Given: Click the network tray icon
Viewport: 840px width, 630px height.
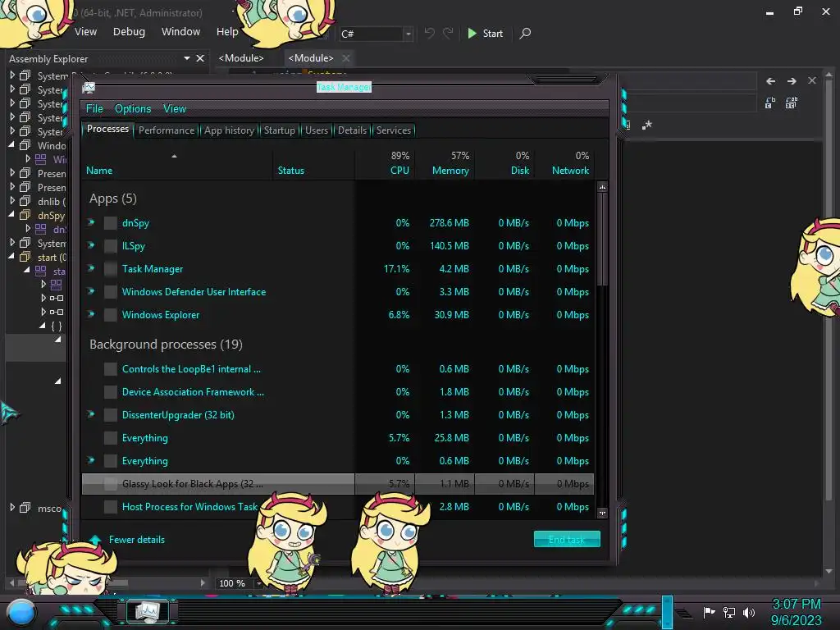Looking at the screenshot, I should (728, 612).
